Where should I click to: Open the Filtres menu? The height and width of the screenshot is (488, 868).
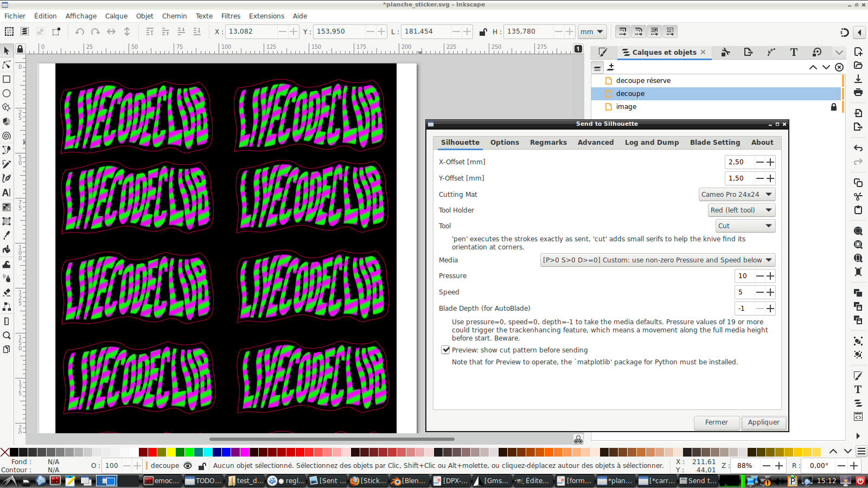pos(231,16)
